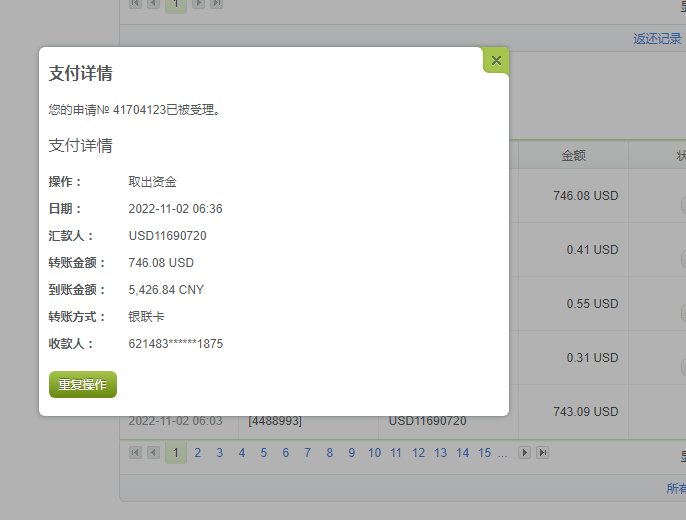
Task: Open page 13 of the records
Action: click(440, 453)
